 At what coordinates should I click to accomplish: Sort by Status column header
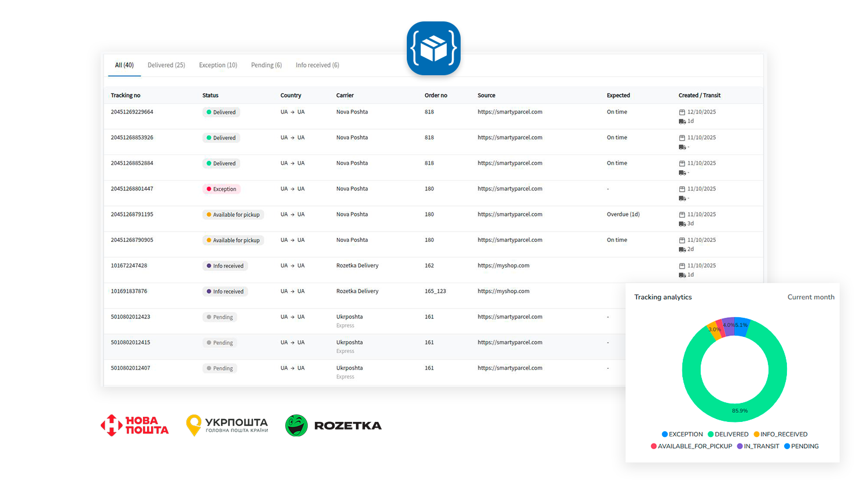[x=210, y=96]
